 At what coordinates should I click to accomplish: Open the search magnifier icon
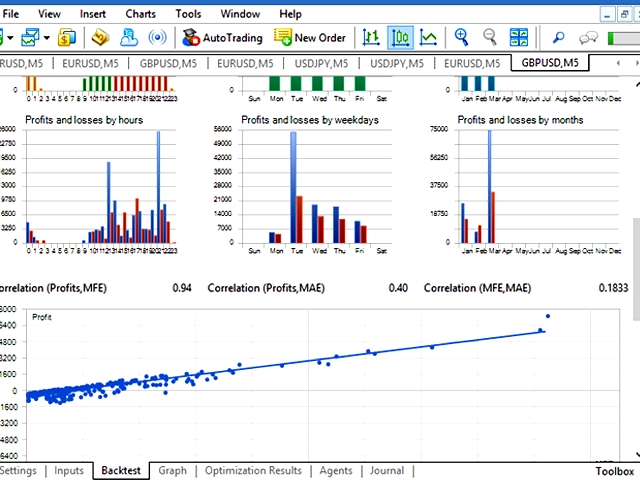click(558, 38)
